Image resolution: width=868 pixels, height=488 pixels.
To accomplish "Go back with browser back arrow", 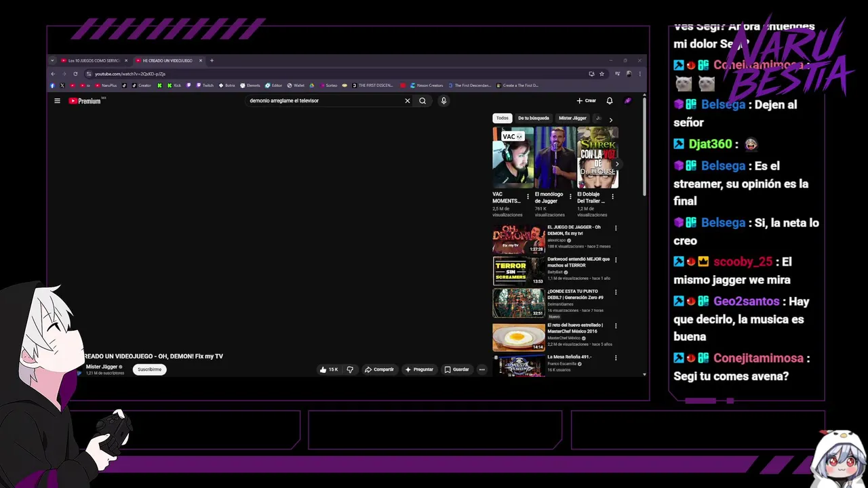I will pos(53,74).
